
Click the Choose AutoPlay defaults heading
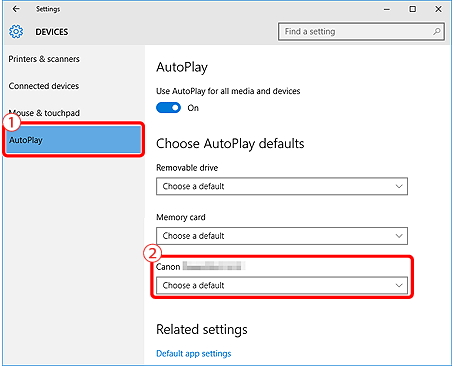point(230,144)
